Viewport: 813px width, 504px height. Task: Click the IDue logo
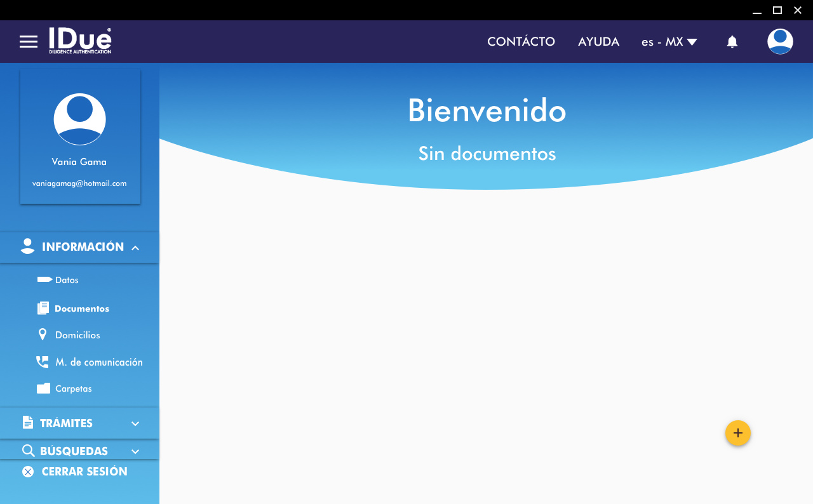(80, 41)
